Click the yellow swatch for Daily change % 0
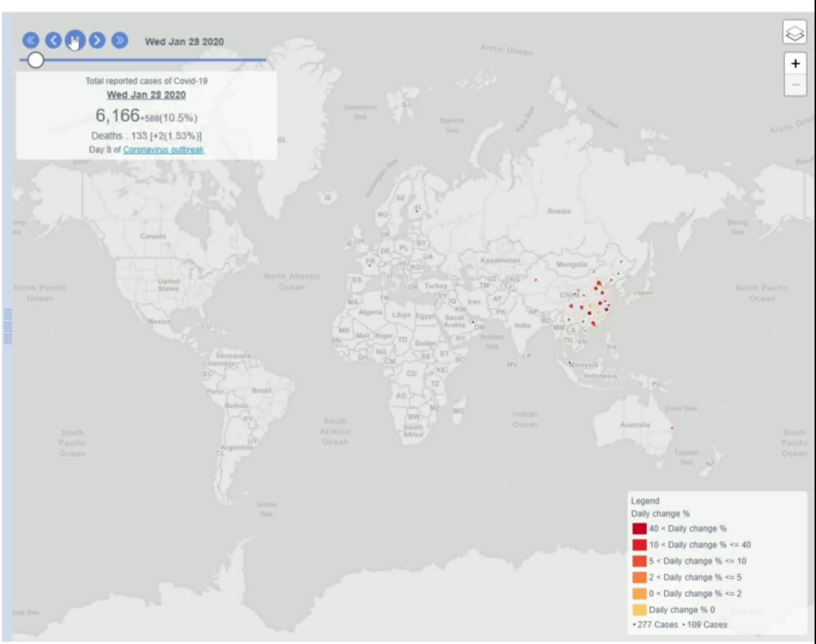 (x=639, y=610)
